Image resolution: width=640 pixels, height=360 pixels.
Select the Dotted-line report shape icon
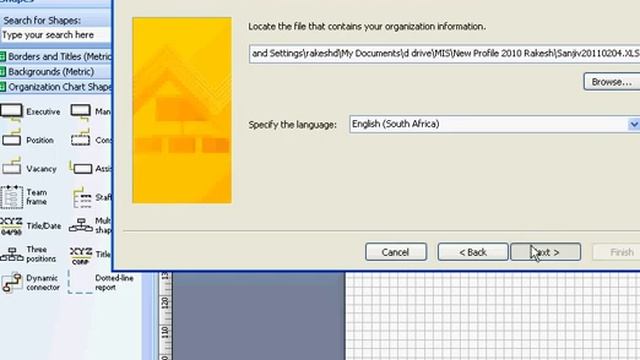(x=80, y=282)
